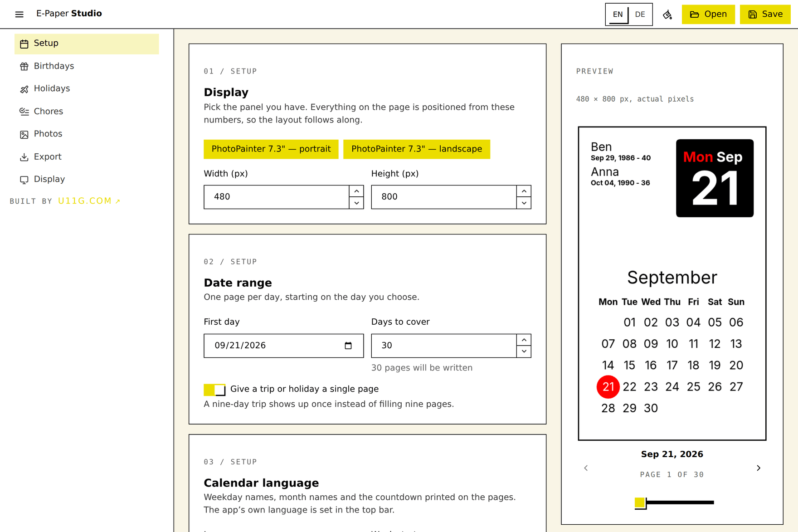The width and height of the screenshot is (798, 532).
Task: Toggle single page for trip or holiday
Action: pyautogui.click(x=214, y=390)
